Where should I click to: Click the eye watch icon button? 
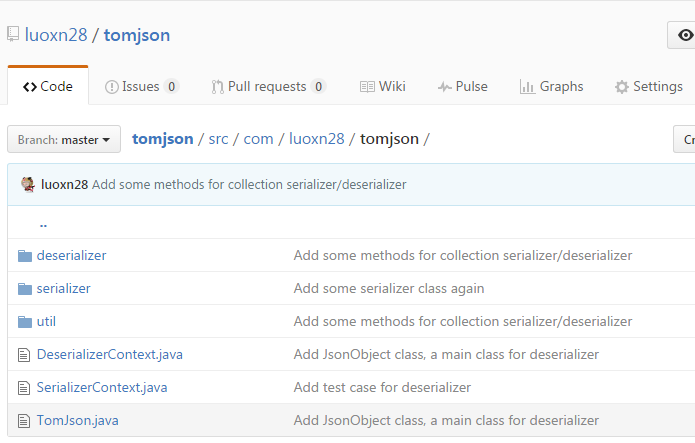(x=686, y=35)
